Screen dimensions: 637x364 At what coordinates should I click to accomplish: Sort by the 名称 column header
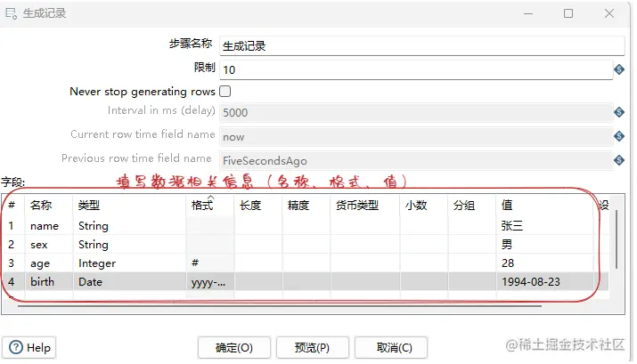point(49,206)
